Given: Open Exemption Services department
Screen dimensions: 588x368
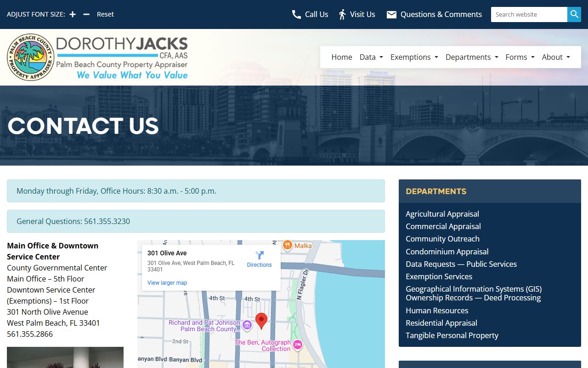Looking at the screenshot, I should [439, 276].
